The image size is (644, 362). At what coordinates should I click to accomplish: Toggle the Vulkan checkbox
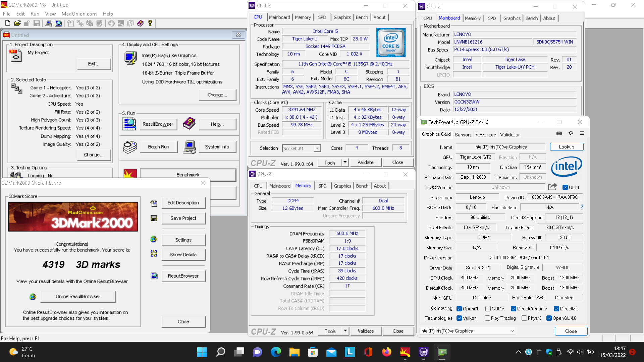(459, 318)
